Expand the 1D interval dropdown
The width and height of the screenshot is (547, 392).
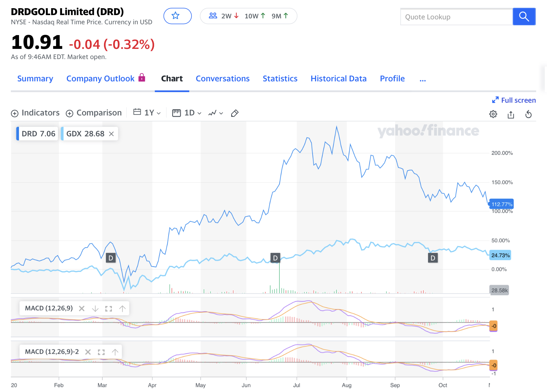click(187, 113)
